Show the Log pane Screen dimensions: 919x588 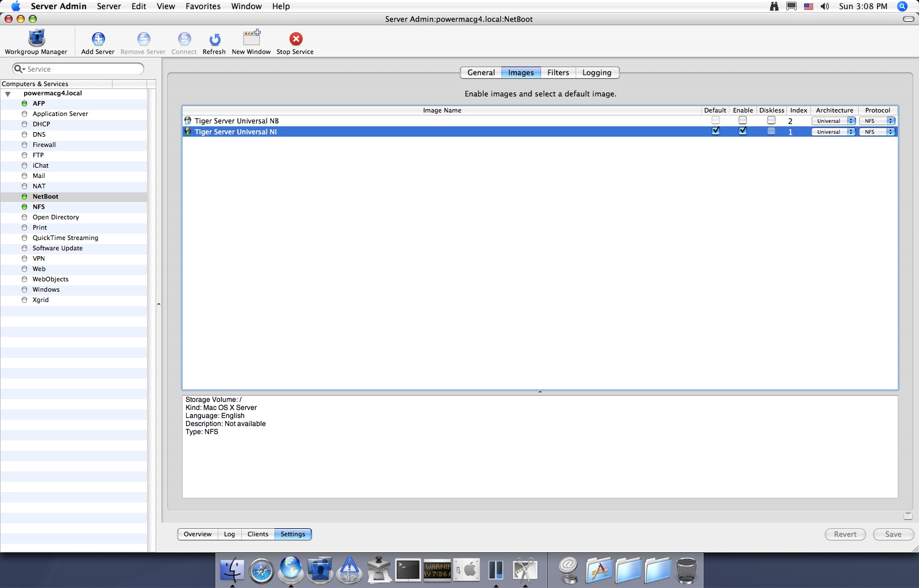(x=229, y=534)
